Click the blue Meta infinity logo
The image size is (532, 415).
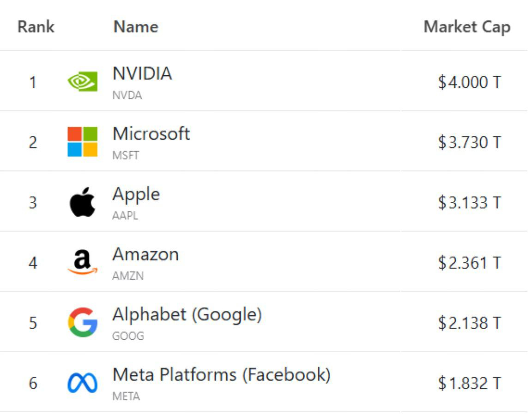coord(82,383)
